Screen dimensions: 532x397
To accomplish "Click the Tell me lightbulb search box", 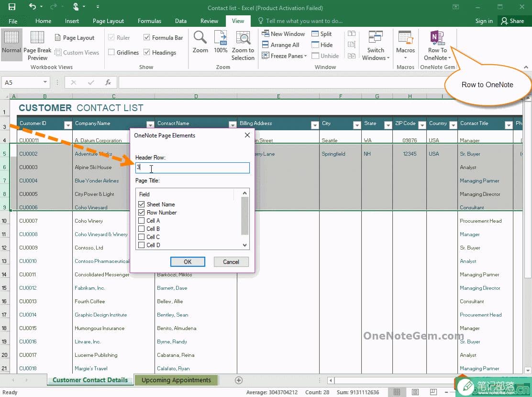I will 300,21.
